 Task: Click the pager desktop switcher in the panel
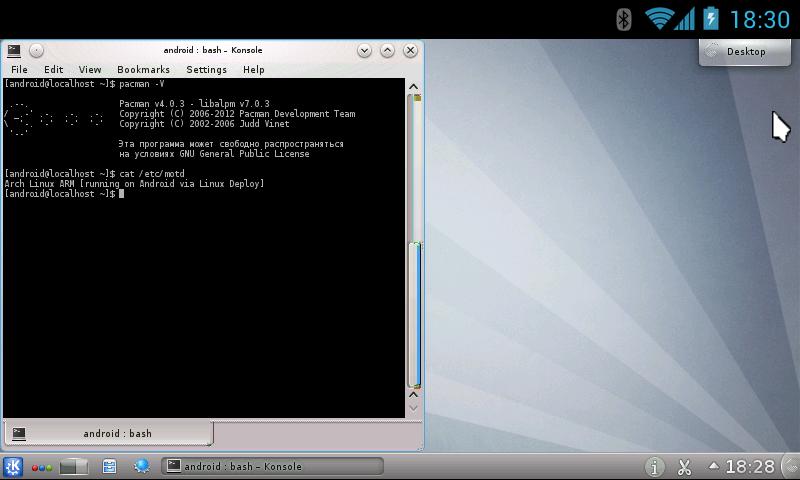pos(74,466)
